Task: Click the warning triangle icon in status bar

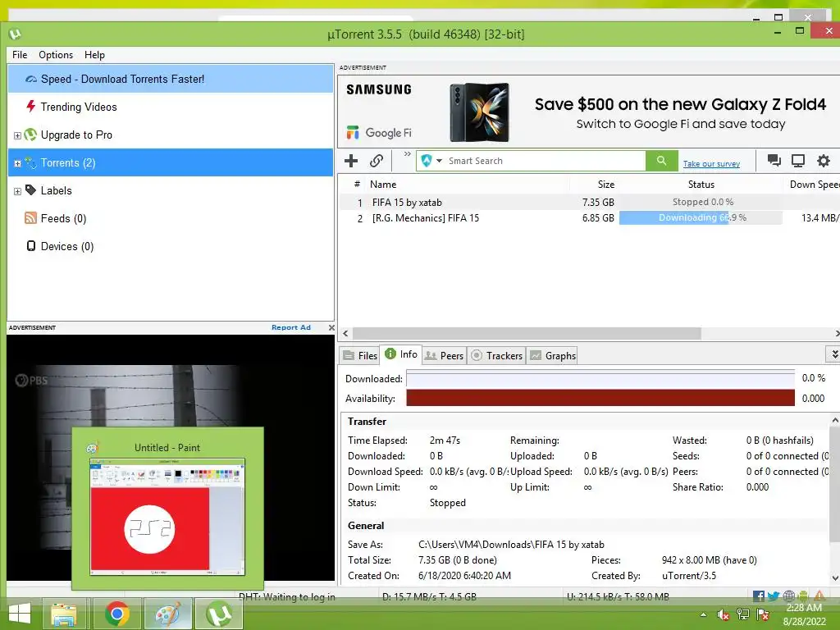Action: click(819, 596)
